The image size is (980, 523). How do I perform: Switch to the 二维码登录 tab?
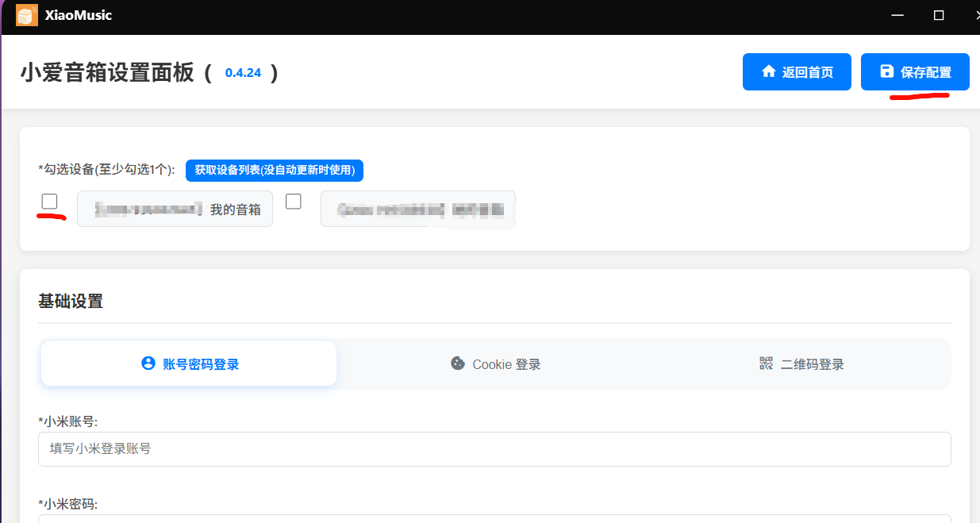[801, 363]
